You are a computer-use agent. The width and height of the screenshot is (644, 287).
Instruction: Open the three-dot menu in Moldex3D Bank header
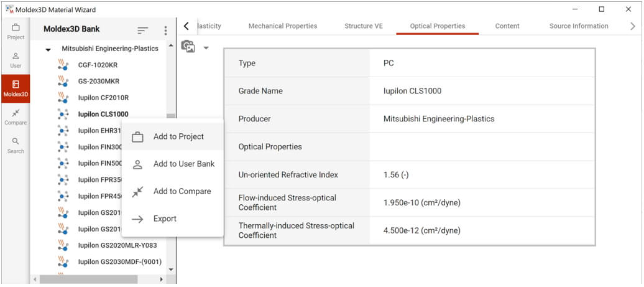165,31
